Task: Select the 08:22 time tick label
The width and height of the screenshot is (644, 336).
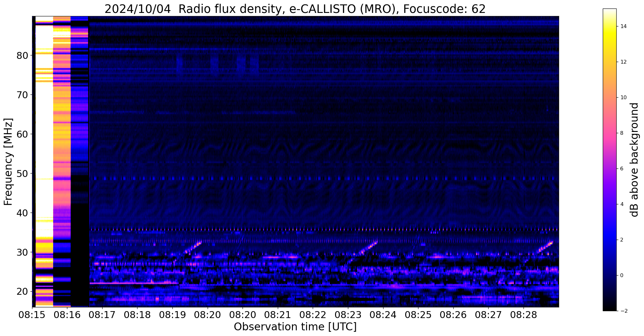Action: (313, 315)
